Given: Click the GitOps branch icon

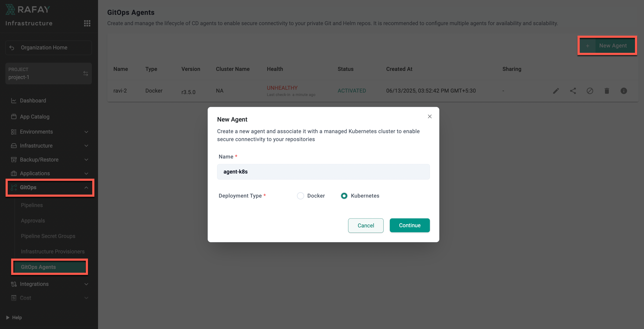Looking at the screenshot, I should pyautogui.click(x=14, y=187).
